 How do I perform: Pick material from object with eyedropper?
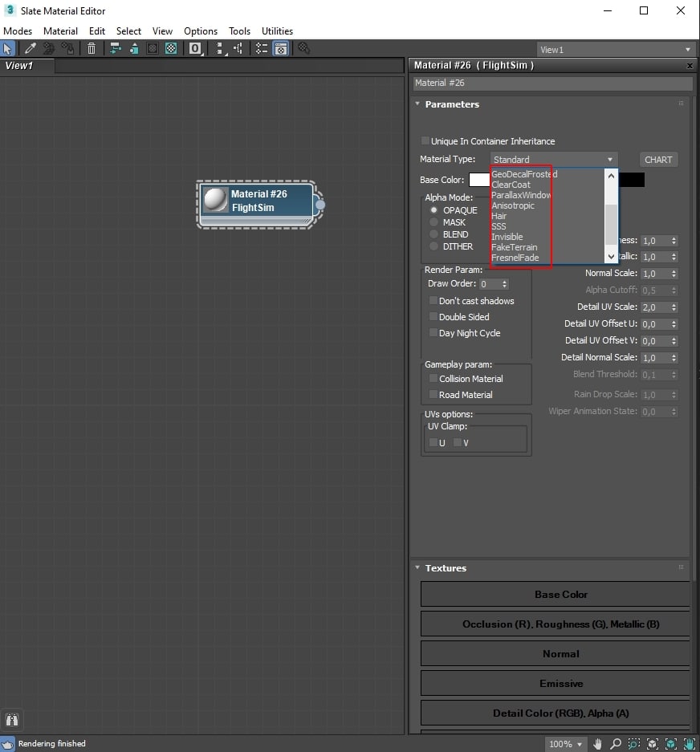(x=30, y=49)
